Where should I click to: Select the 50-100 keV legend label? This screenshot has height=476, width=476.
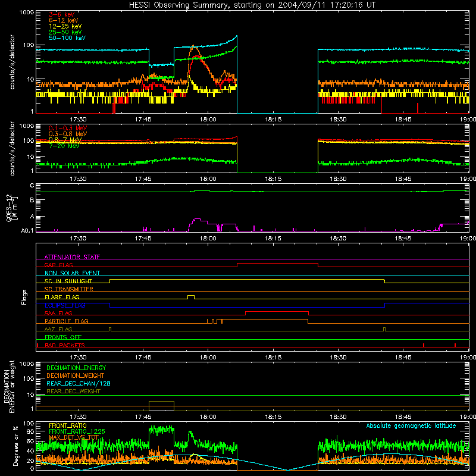click(67, 38)
